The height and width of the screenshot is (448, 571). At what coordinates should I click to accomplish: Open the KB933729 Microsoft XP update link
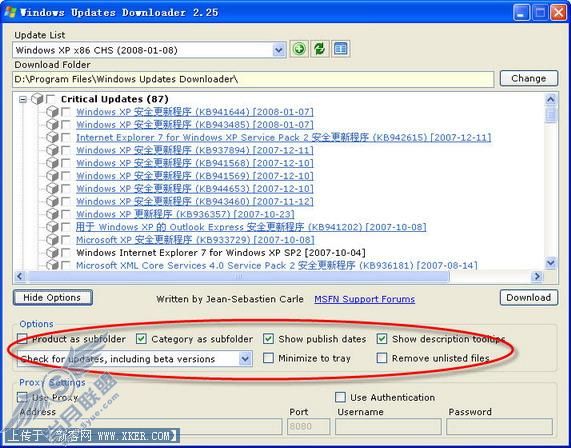coord(195,240)
